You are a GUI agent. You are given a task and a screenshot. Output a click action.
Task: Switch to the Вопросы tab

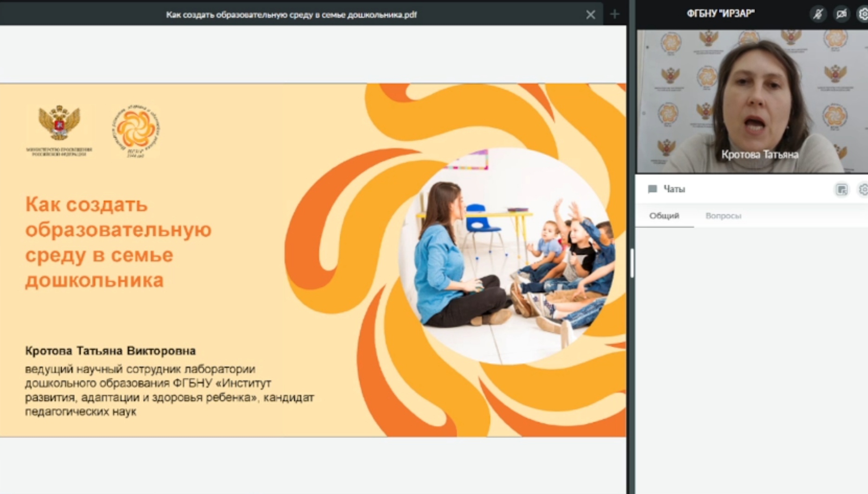coord(723,216)
